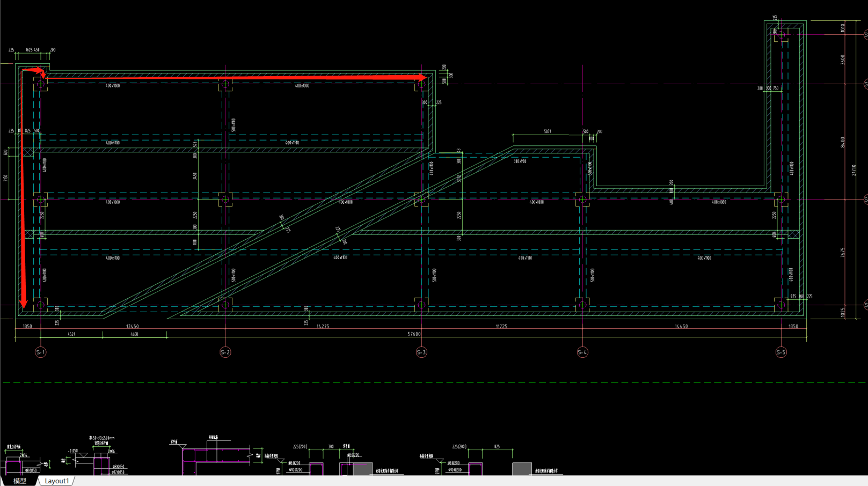Click the 5071 dimension text
Screen dimensions: 868x486
[547, 131]
